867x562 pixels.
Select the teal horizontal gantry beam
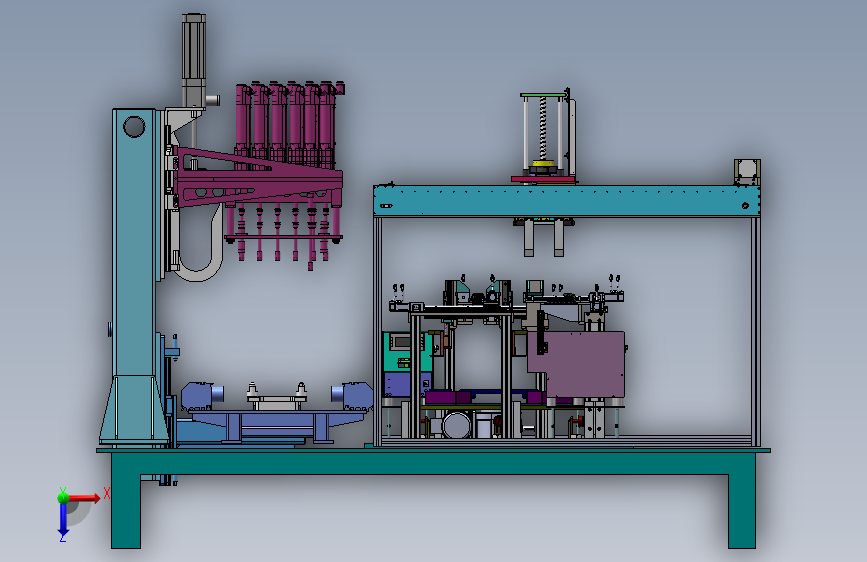566,200
